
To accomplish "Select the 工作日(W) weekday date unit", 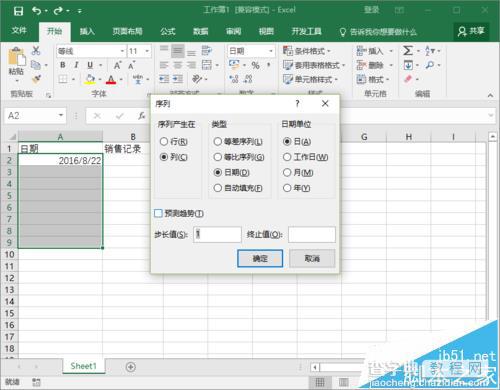I will pyautogui.click(x=306, y=157).
